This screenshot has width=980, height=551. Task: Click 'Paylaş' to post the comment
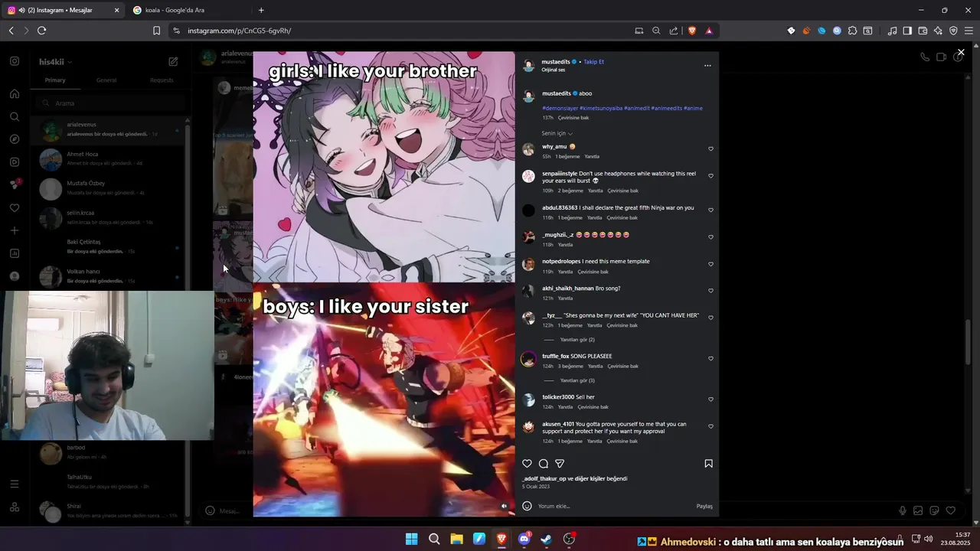(x=704, y=506)
